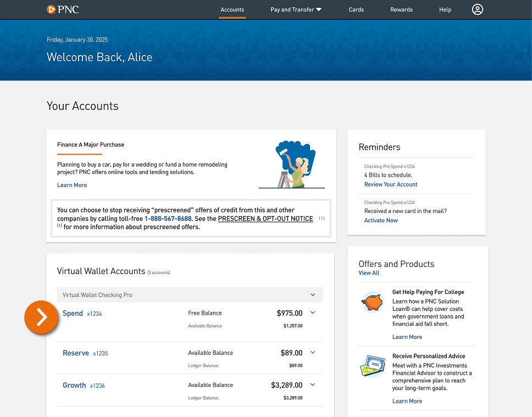
Task: Click the [1] footnote marker
Action: [x=321, y=218]
